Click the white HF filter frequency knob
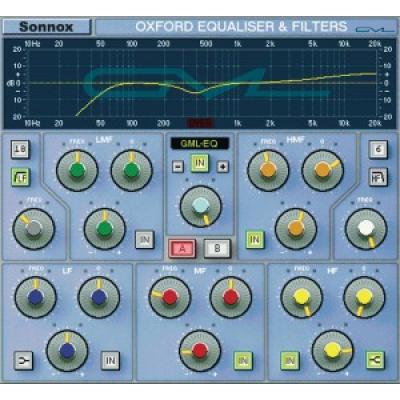This screenshot has height=400, width=400. click(x=366, y=229)
